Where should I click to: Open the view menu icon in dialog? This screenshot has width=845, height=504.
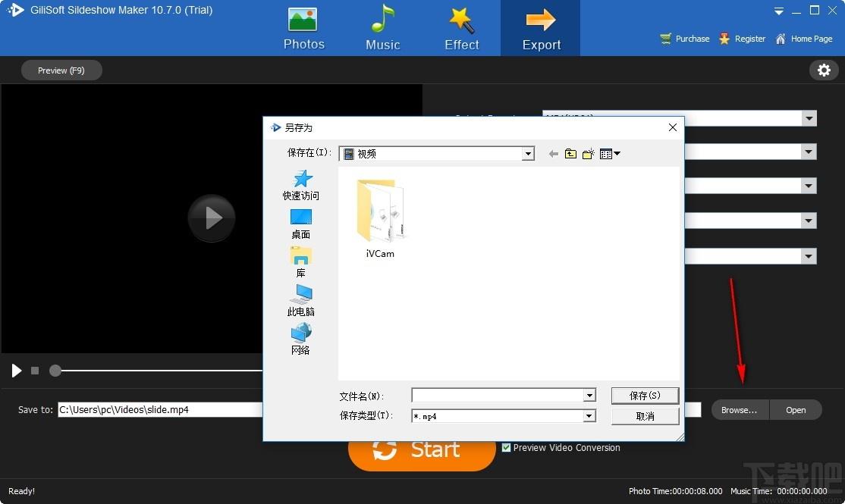[x=610, y=154]
